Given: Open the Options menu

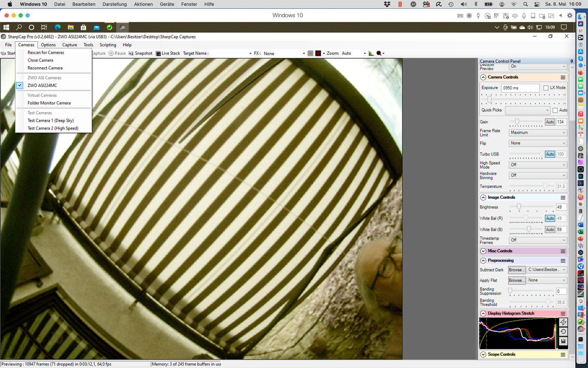Looking at the screenshot, I should (x=48, y=45).
